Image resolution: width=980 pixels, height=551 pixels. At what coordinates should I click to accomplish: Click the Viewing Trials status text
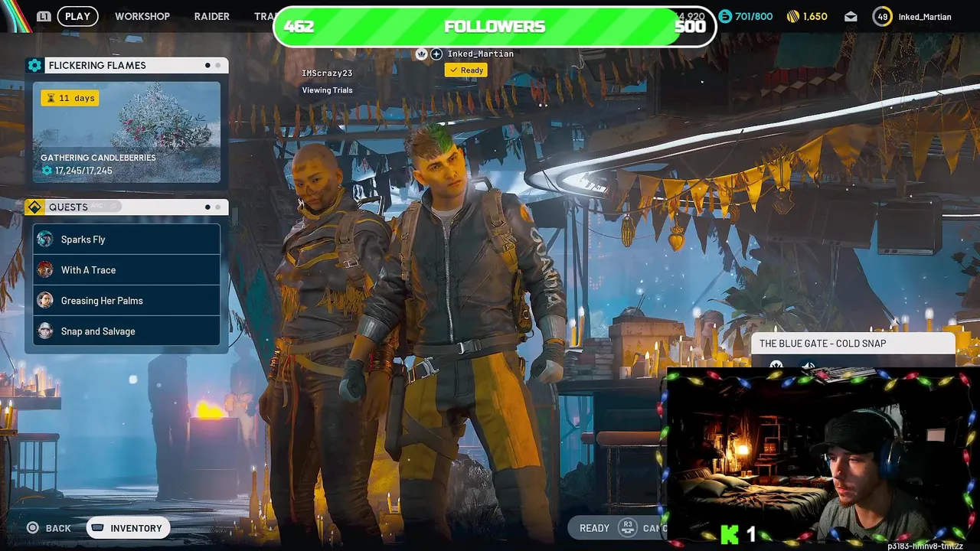pyautogui.click(x=327, y=90)
